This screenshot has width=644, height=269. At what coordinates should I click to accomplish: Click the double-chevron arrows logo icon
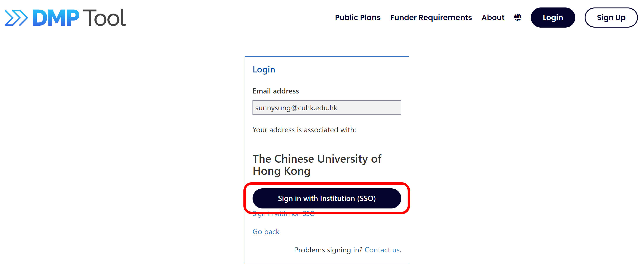(16, 18)
